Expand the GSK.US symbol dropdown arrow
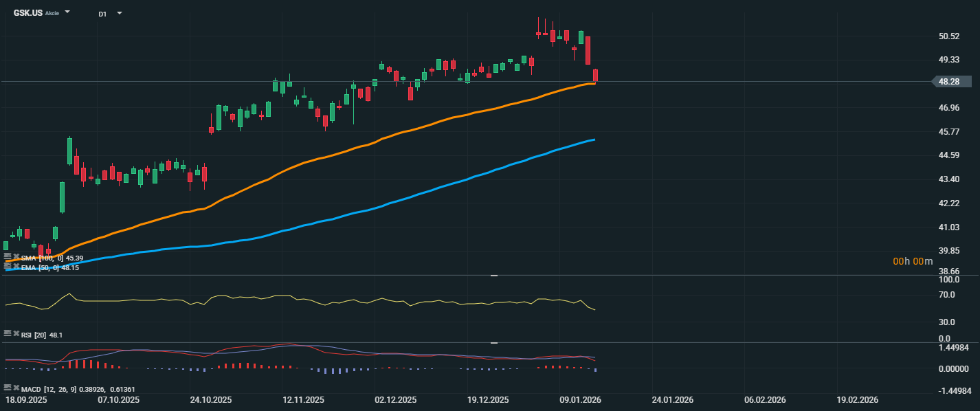The image size is (980, 411). click(67, 12)
